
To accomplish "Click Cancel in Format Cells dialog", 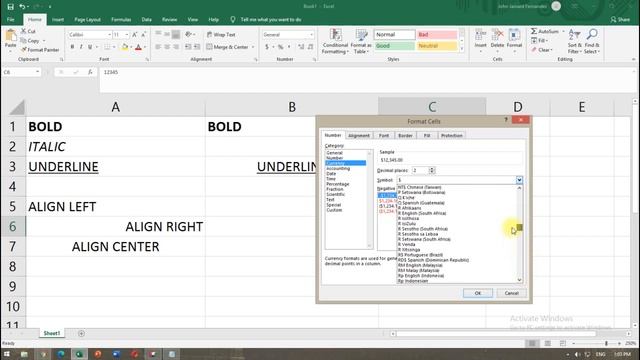I will [x=511, y=293].
